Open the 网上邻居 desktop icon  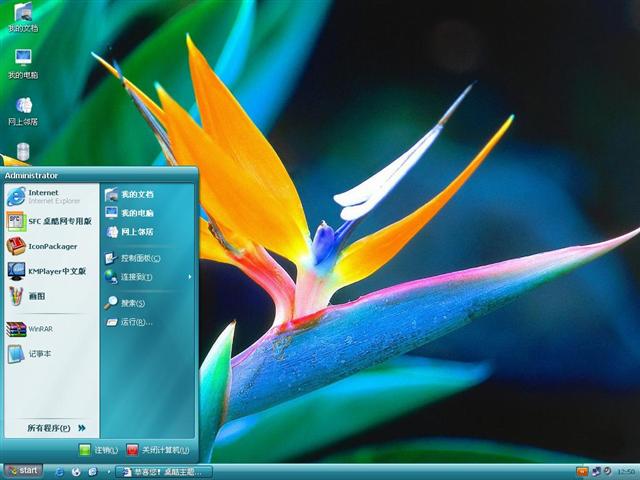click(x=23, y=111)
